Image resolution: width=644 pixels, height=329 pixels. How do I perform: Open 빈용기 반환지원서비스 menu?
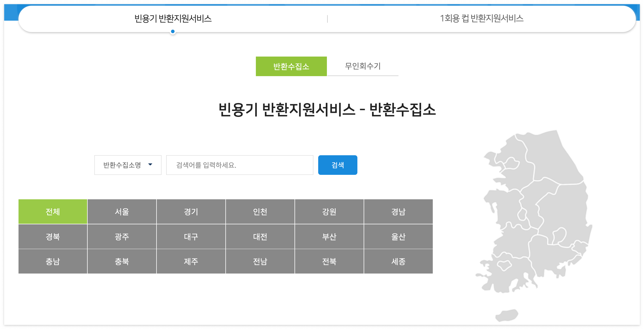(x=173, y=18)
